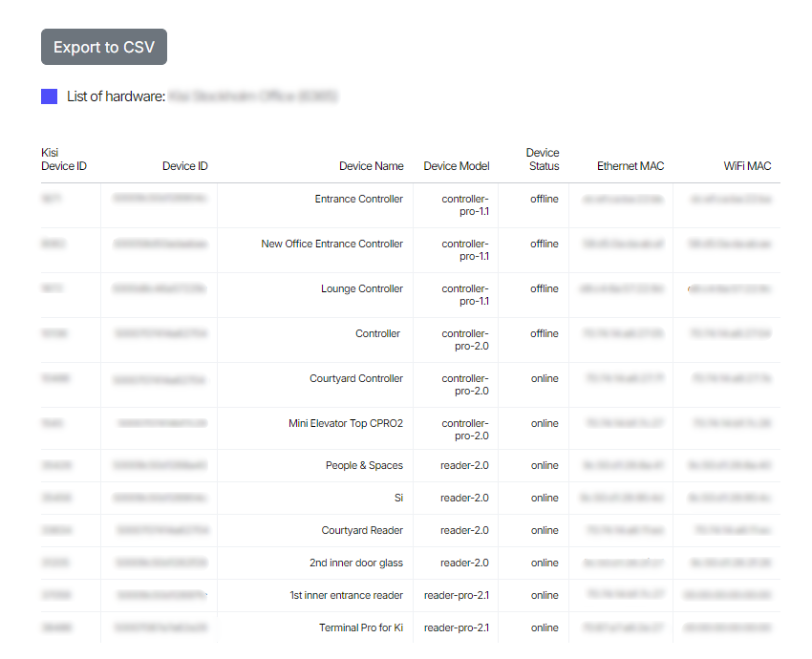Click offline status of New Office Entrance Controller
Screen dimensions: 812x659
click(x=545, y=244)
